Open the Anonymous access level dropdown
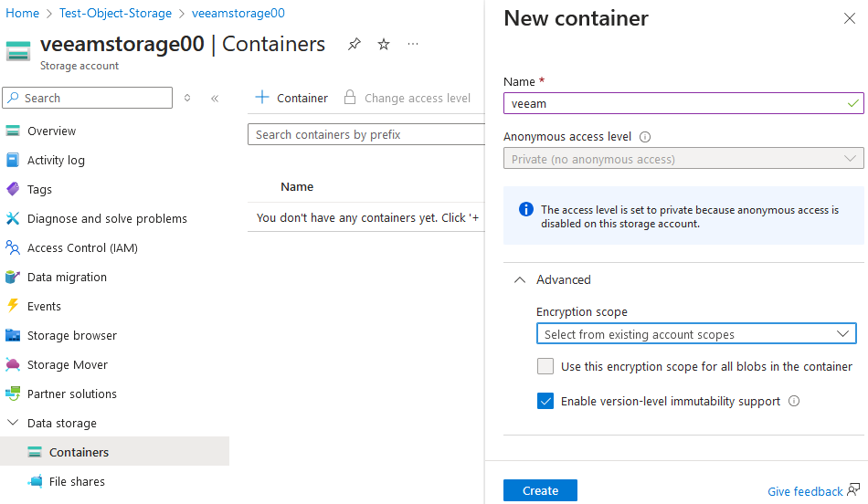The height and width of the screenshot is (504, 868). 683,158
